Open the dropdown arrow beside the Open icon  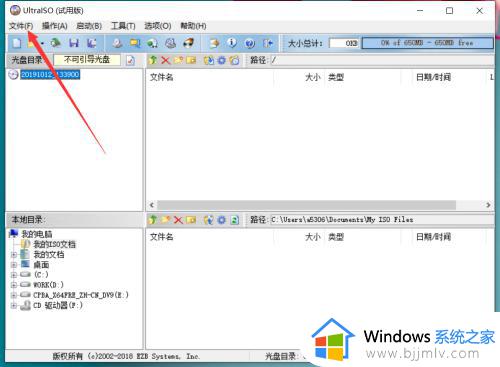(42, 43)
